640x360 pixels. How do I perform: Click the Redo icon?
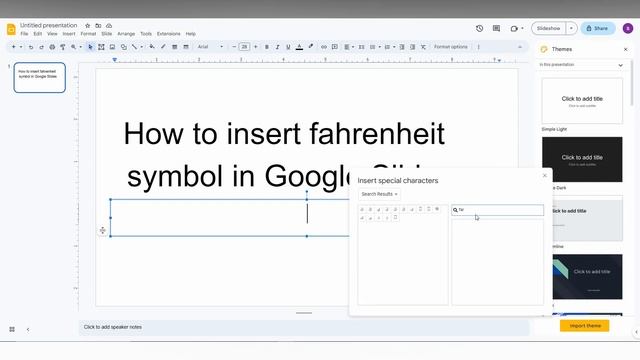41,47
